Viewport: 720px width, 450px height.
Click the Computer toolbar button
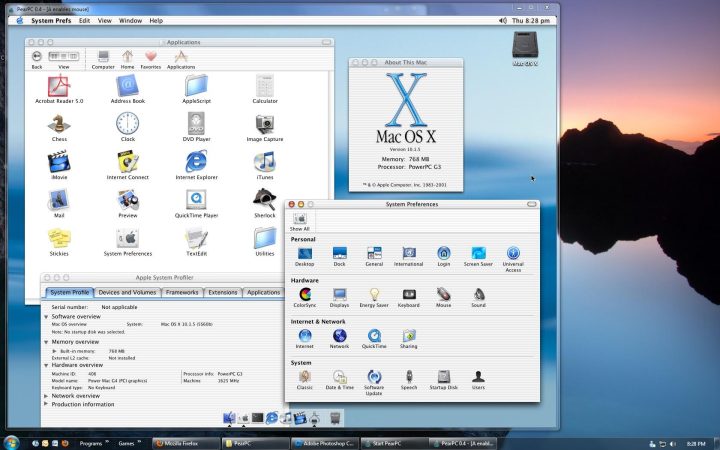(103, 60)
